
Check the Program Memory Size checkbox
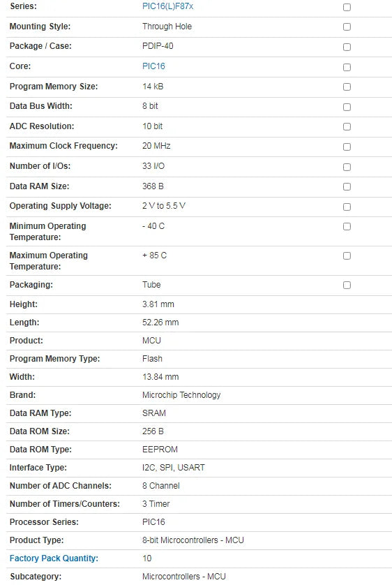[347, 87]
